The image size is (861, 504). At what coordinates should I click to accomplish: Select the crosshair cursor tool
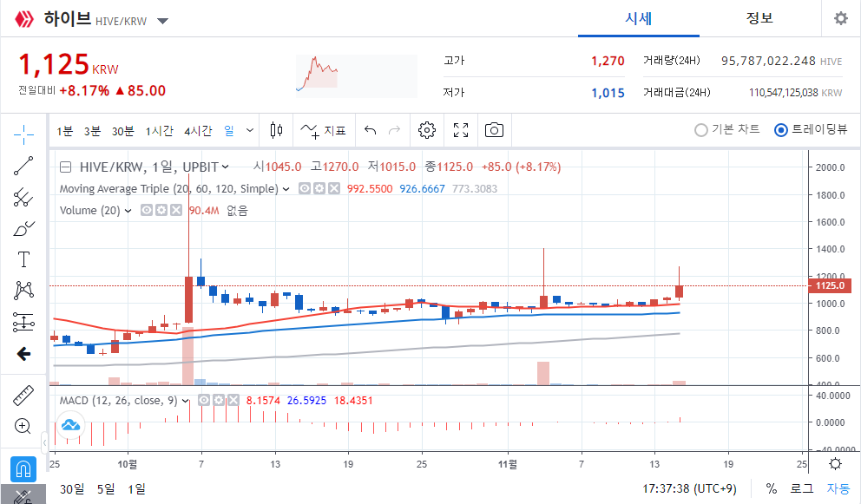(x=23, y=134)
